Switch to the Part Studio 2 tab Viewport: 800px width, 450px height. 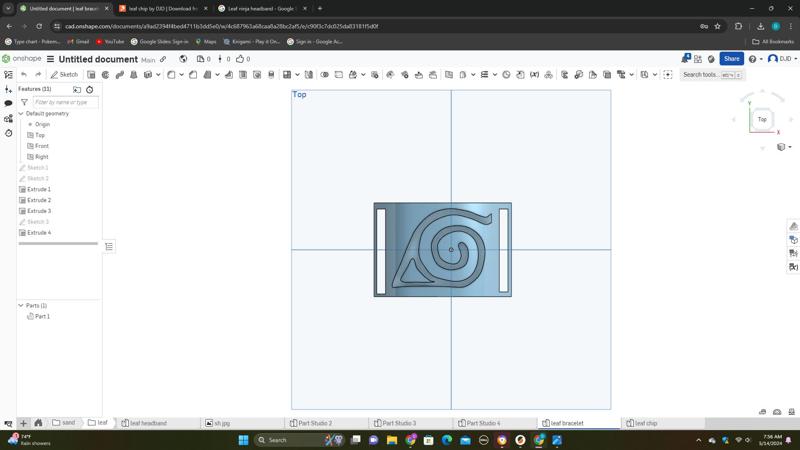point(315,423)
